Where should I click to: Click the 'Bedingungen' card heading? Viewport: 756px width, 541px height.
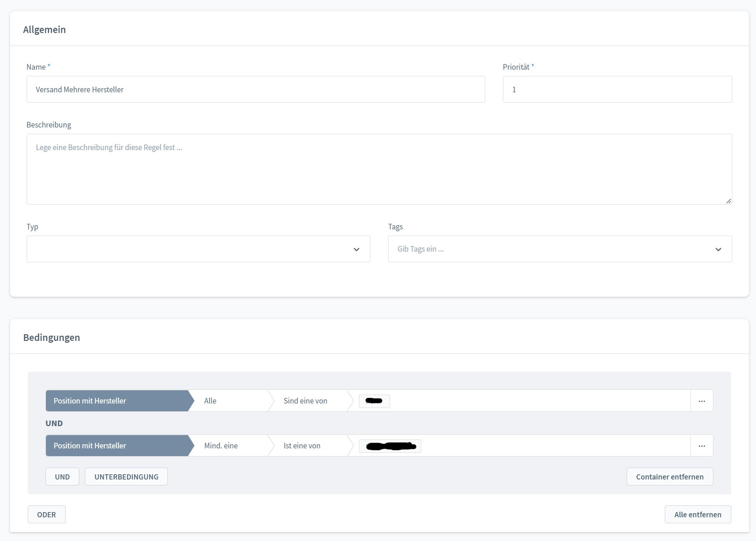coord(51,338)
